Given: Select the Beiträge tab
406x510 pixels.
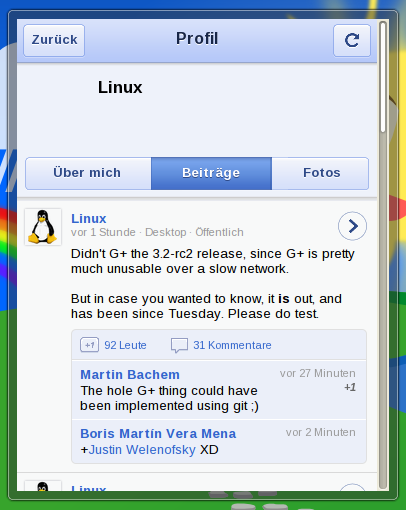Looking at the screenshot, I should point(211,173).
